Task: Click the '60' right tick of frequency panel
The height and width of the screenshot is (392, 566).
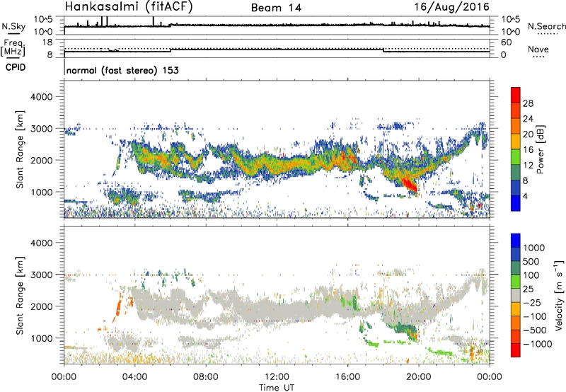Action: 506,42
